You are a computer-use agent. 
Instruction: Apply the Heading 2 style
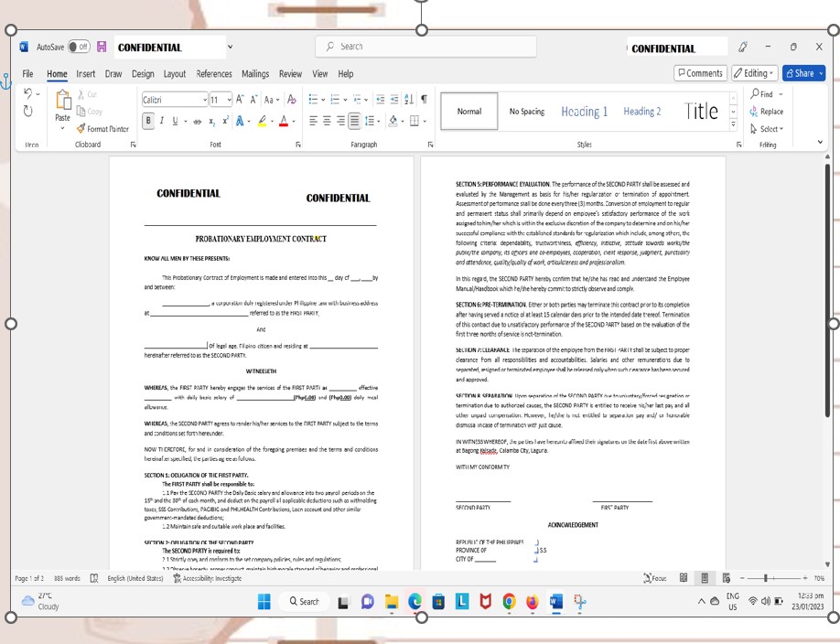click(641, 112)
